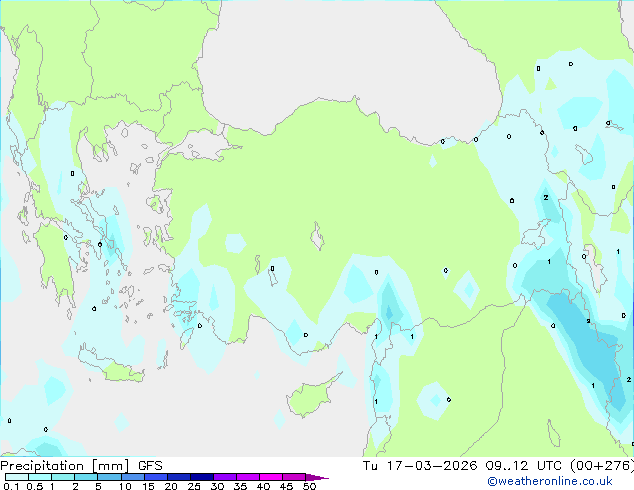Click the 'Tu 17-03-2026' date text

tap(420, 466)
